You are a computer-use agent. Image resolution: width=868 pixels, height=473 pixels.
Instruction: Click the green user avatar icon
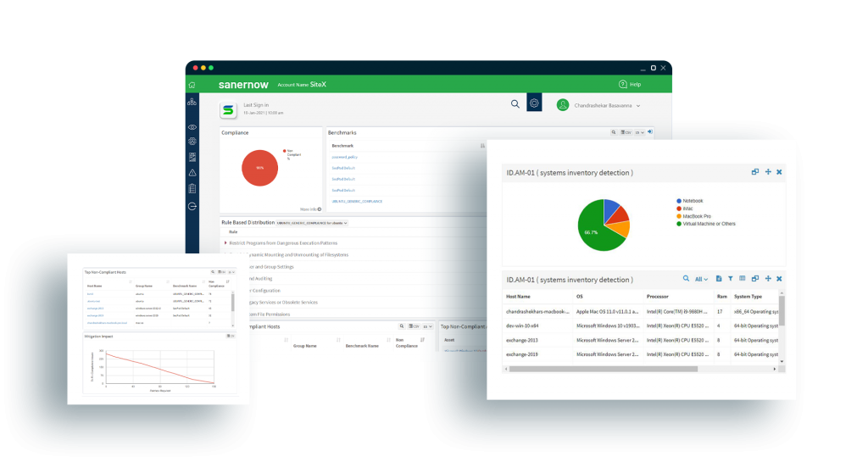pos(563,105)
